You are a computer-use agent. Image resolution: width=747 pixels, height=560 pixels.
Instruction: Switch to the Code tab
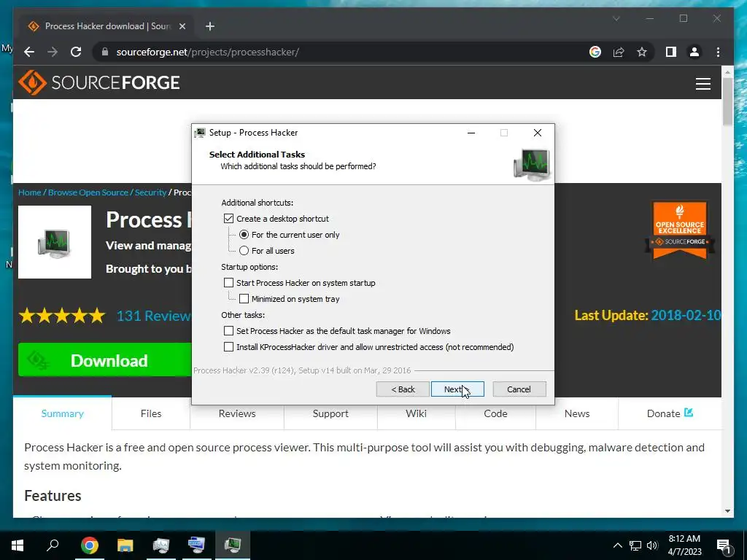pos(495,413)
